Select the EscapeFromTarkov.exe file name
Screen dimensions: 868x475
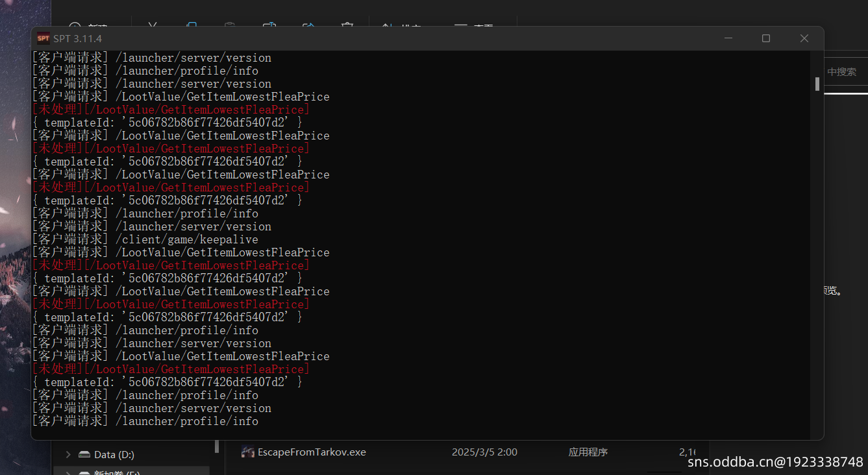point(312,452)
